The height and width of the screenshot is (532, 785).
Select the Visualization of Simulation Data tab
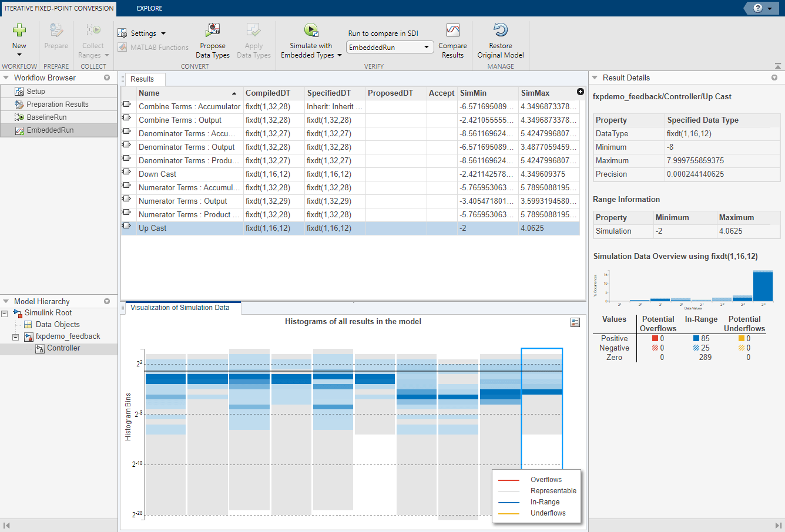(180, 308)
